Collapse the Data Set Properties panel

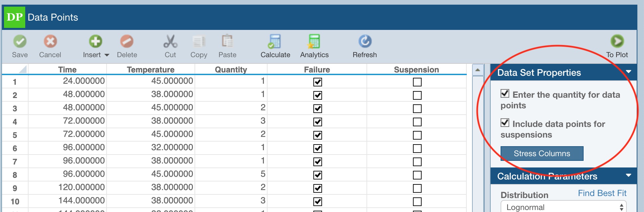click(628, 72)
